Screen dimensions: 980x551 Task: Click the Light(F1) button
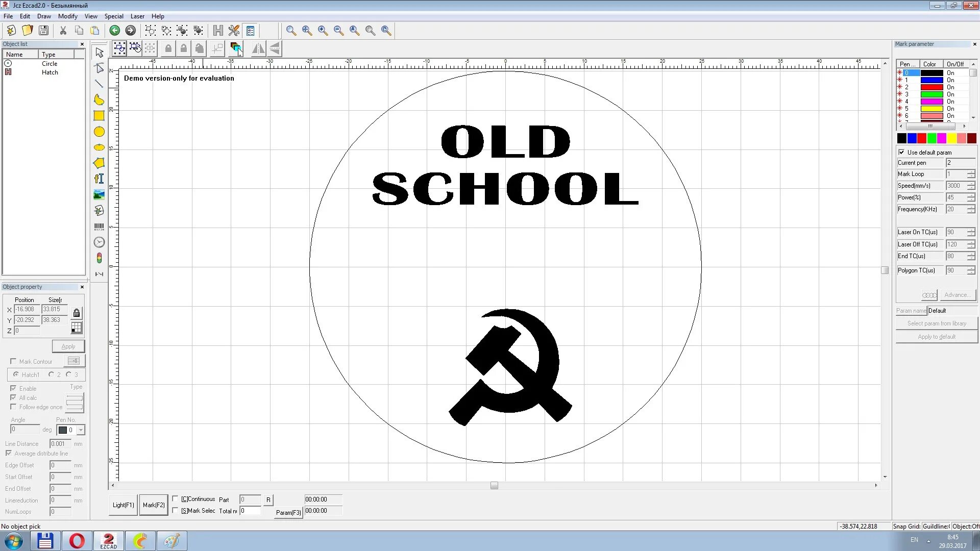click(x=123, y=505)
